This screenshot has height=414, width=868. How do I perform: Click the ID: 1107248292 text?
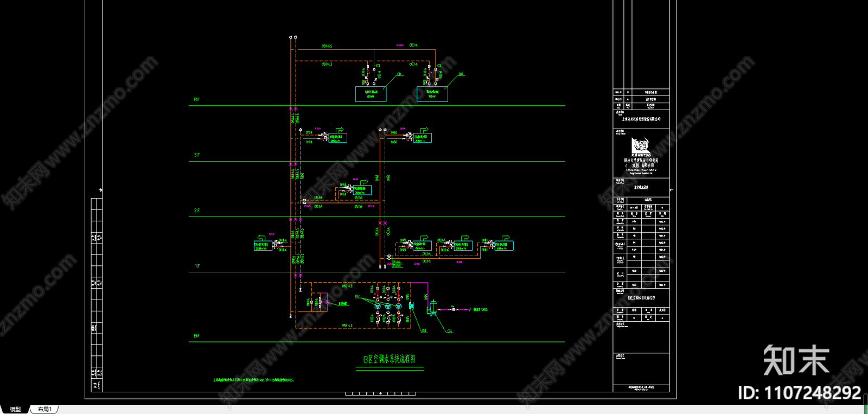click(799, 393)
